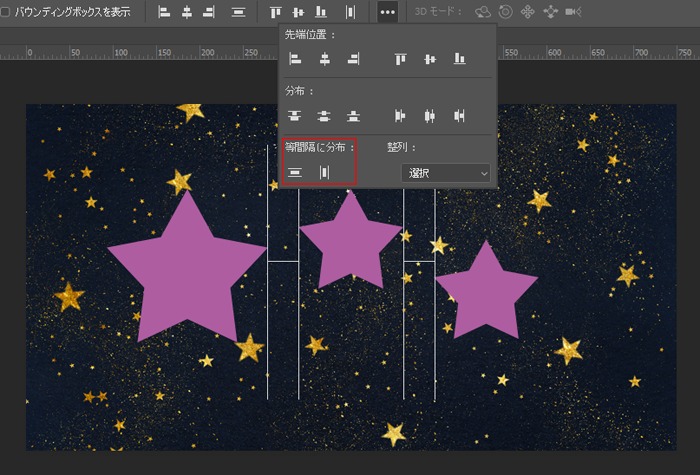Distribute bottom edges under 分布
The width and height of the screenshot is (700, 475).
coord(353,116)
